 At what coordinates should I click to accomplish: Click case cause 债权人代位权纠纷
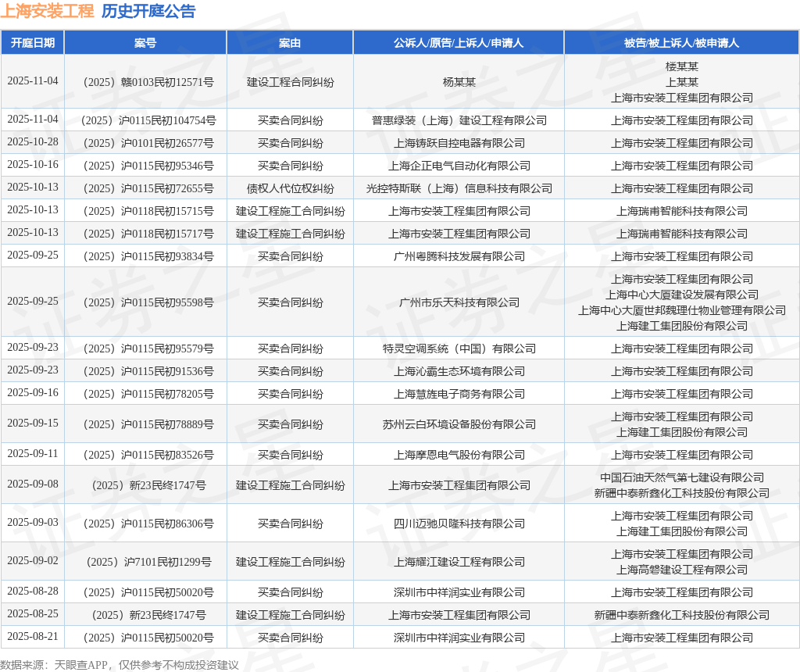(x=290, y=189)
